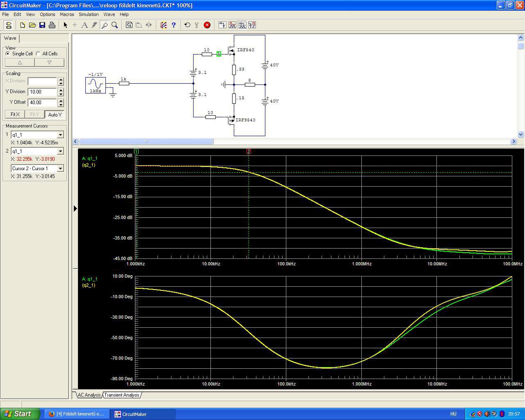Switch to the Transient Analysis tab
The height and width of the screenshot is (420, 525).
(121, 395)
